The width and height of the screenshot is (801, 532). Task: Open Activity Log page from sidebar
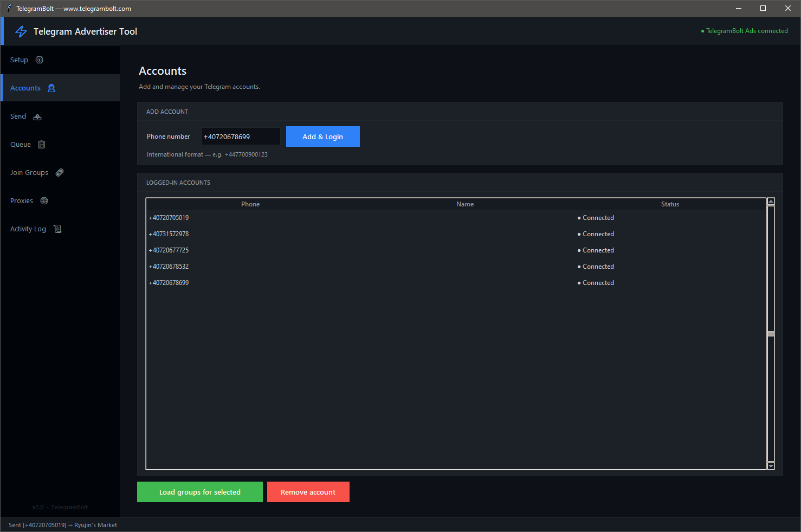coord(60,229)
